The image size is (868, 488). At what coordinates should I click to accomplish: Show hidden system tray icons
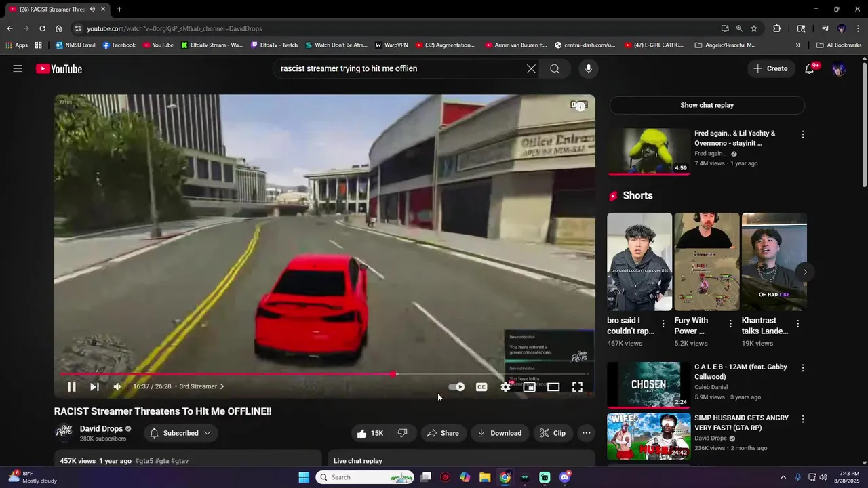(x=783, y=477)
